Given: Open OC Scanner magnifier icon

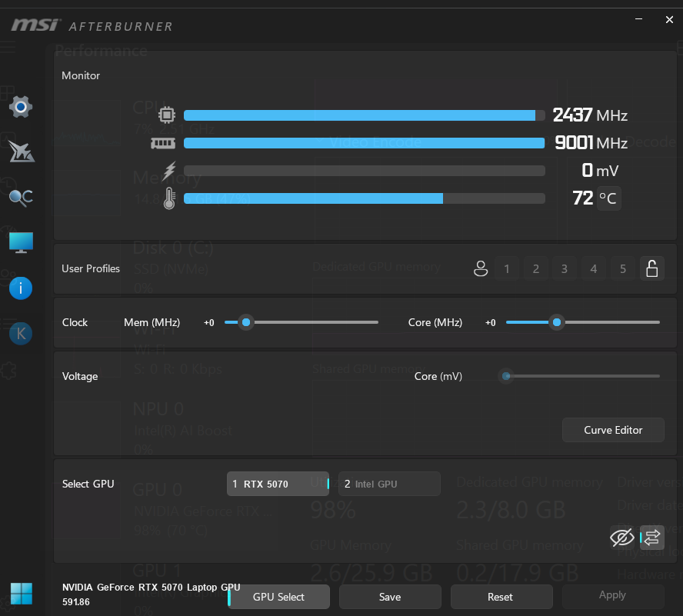Looking at the screenshot, I should 21,198.
